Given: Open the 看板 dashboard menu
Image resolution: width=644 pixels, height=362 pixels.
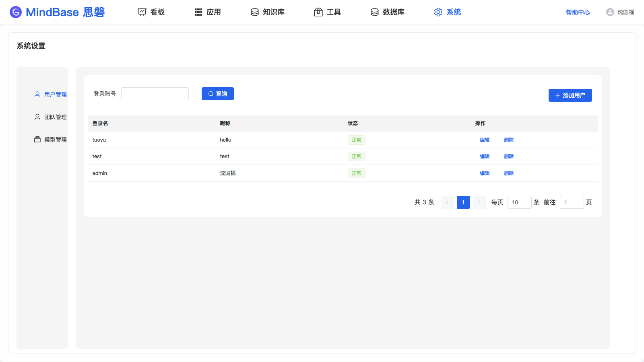Looking at the screenshot, I should (x=151, y=12).
